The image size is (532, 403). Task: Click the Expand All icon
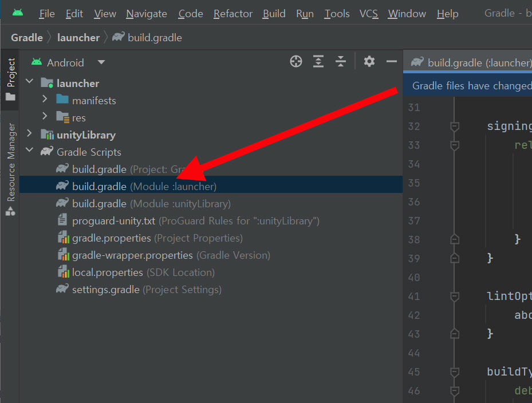tap(318, 62)
